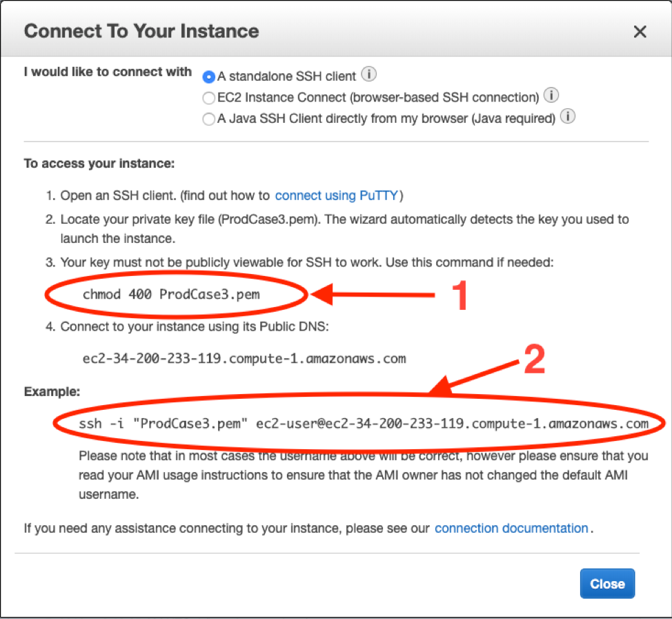Screen dimensions: 672x619
Task: Open the connection documentation link
Action: [x=511, y=529]
